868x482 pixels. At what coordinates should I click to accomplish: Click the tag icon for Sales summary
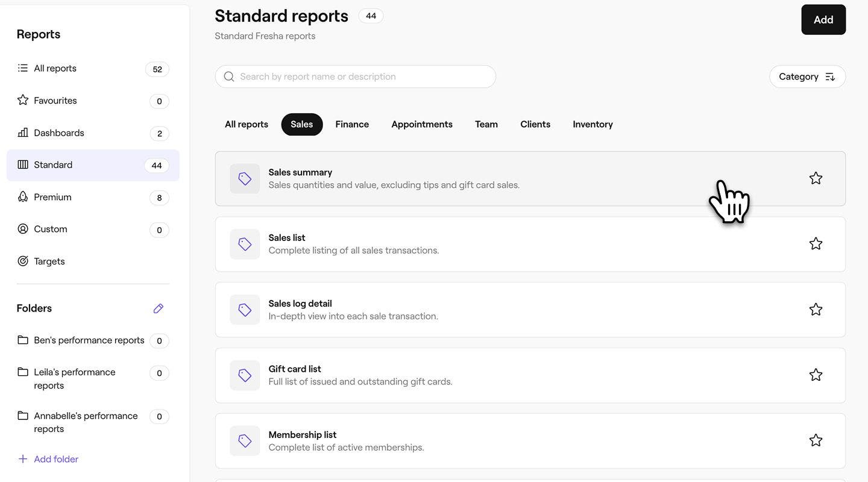(x=245, y=178)
